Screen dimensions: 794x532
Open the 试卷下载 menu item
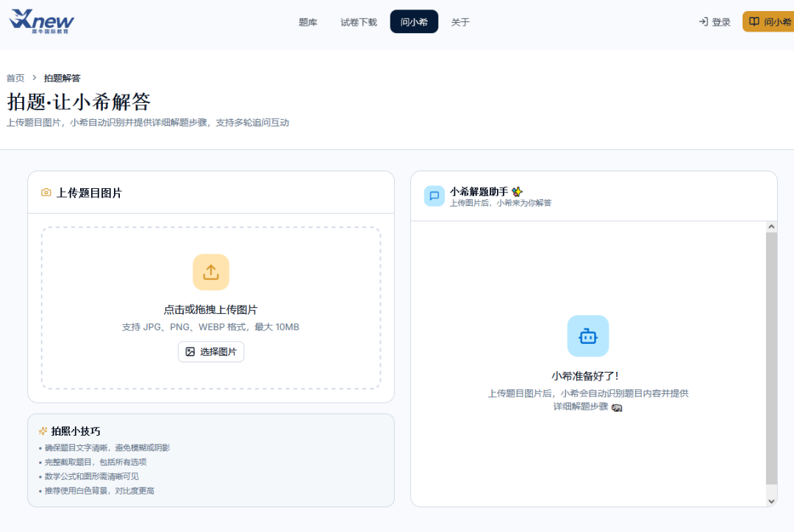pyautogui.click(x=359, y=22)
